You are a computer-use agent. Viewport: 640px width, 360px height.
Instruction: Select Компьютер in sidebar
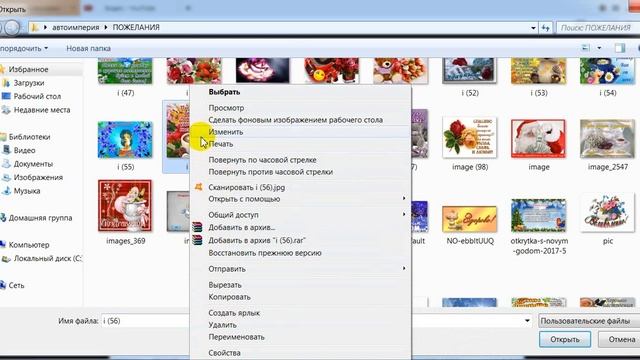coord(29,245)
